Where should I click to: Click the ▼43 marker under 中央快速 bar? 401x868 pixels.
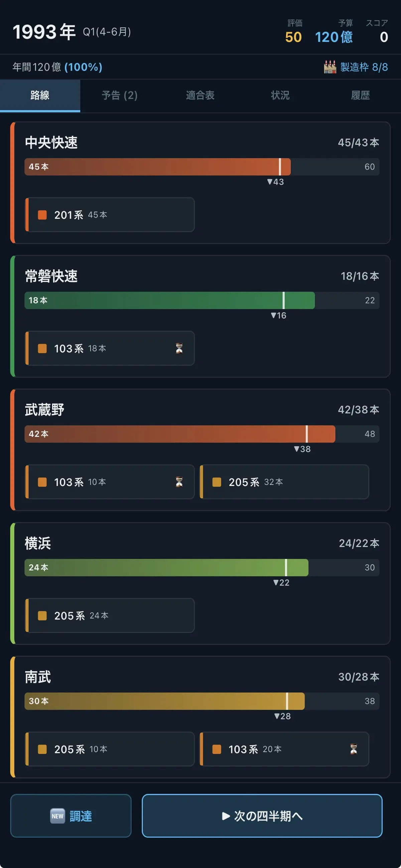(x=275, y=182)
